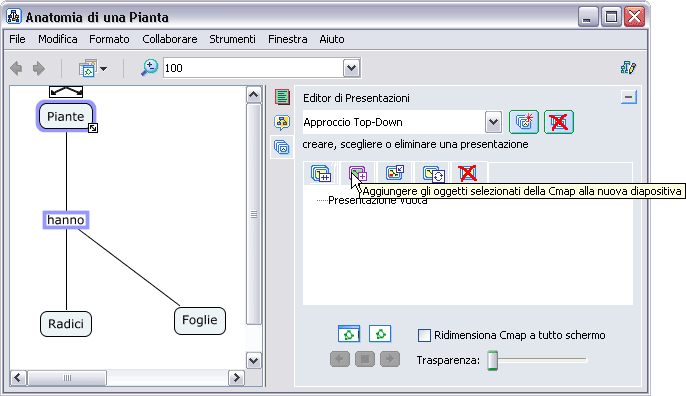Click the vertical scrollbar thumb in map

click(x=254, y=214)
